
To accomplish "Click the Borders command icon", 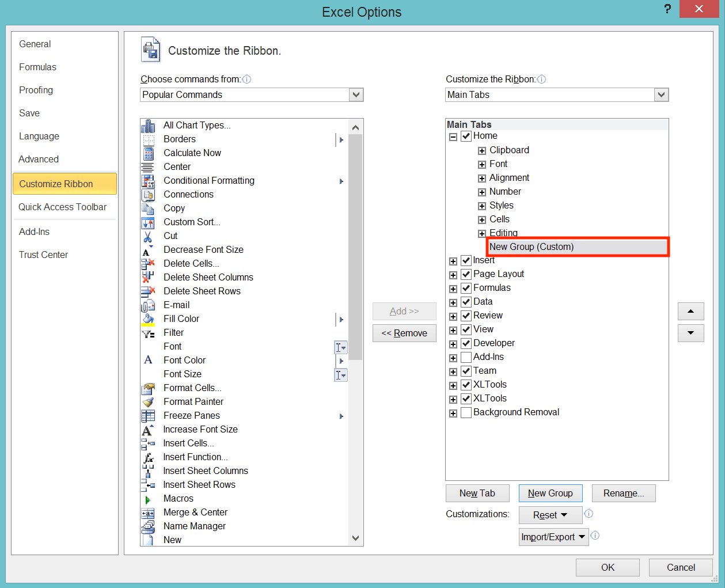I will (x=148, y=139).
